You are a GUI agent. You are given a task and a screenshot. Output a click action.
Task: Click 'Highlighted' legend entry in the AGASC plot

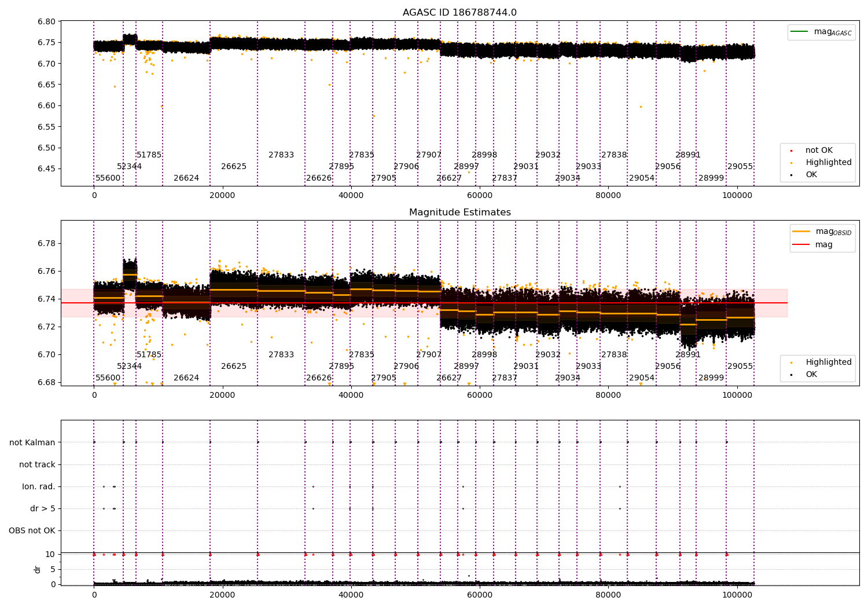(x=821, y=162)
